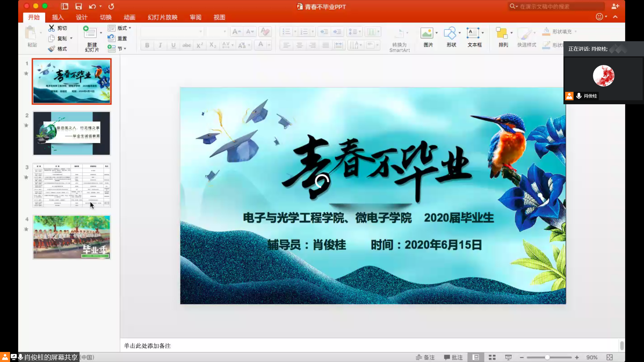Insert a new slide with 新建幻灯片
The height and width of the screenshot is (362, 644).
click(x=91, y=39)
